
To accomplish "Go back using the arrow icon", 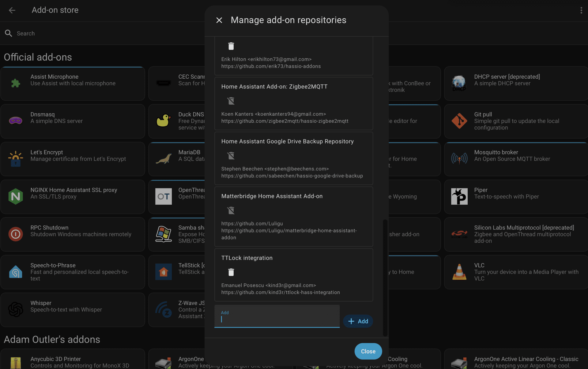I will pyautogui.click(x=12, y=10).
